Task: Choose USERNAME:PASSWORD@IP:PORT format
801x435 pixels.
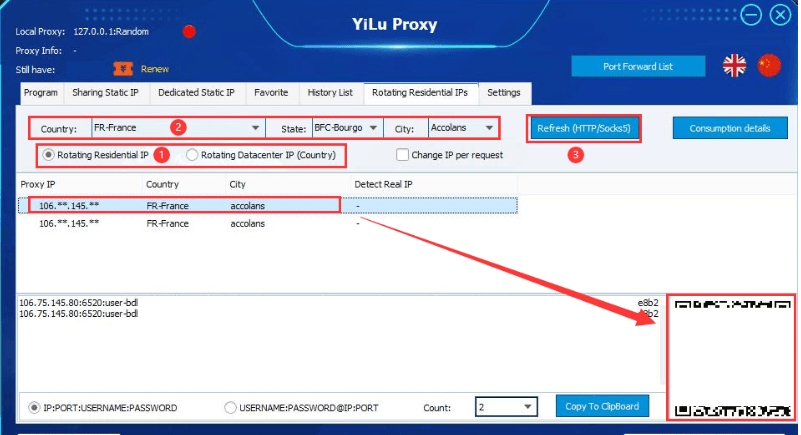Action: (302, 408)
